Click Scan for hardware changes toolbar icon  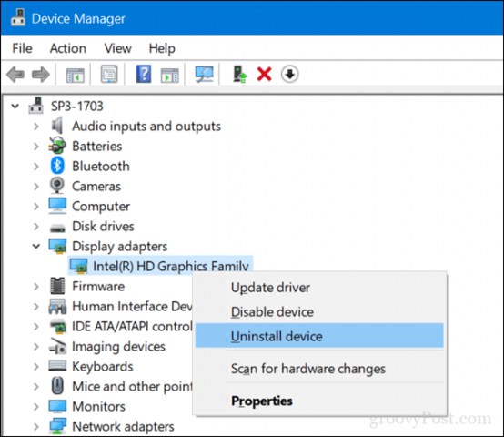(204, 75)
